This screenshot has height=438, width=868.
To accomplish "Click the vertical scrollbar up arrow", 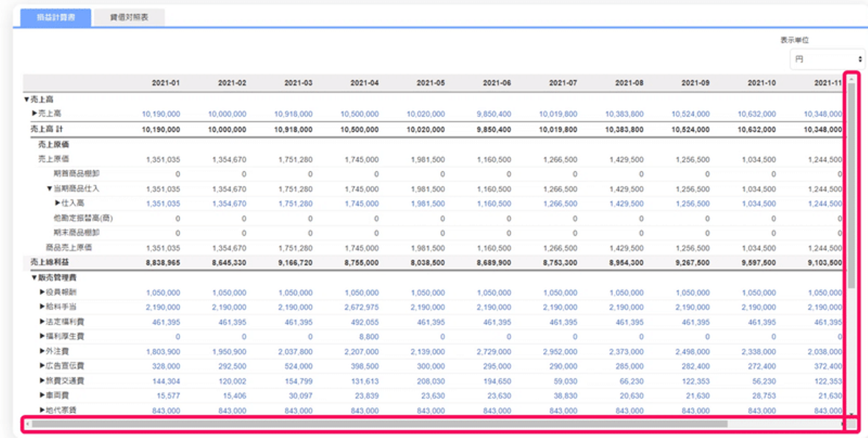I will click(851, 78).
